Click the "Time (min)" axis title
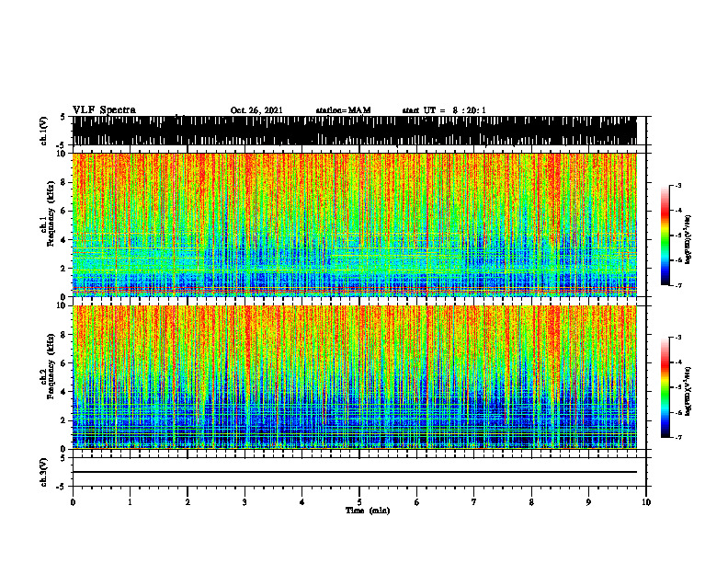This screenshot has height=563, width=728. point(368,511)
